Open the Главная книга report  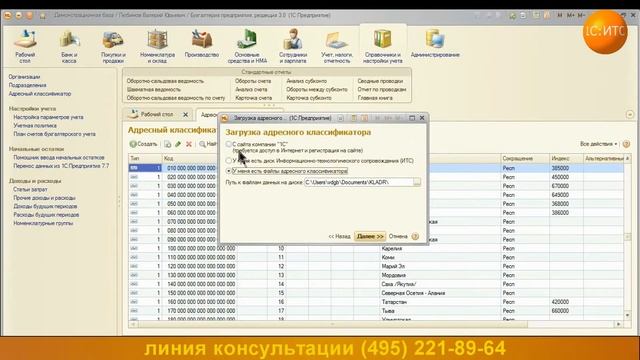[x=375, y=98]
